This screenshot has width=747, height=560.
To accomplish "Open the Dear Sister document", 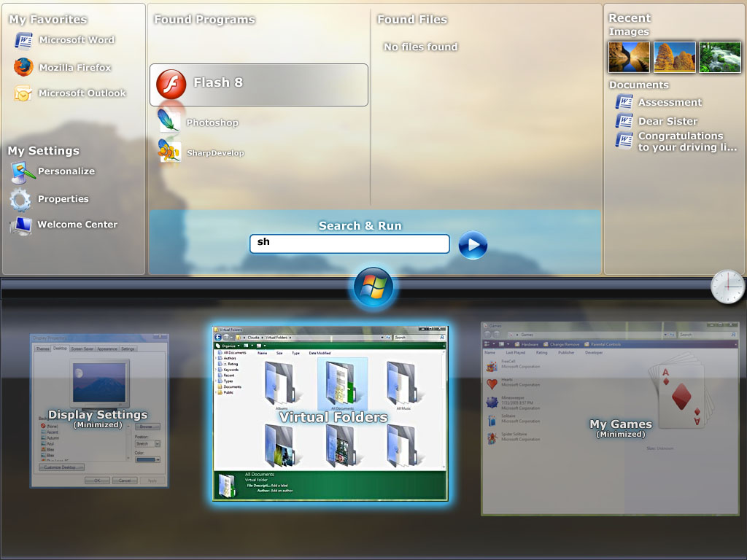I will pos(657,121).
